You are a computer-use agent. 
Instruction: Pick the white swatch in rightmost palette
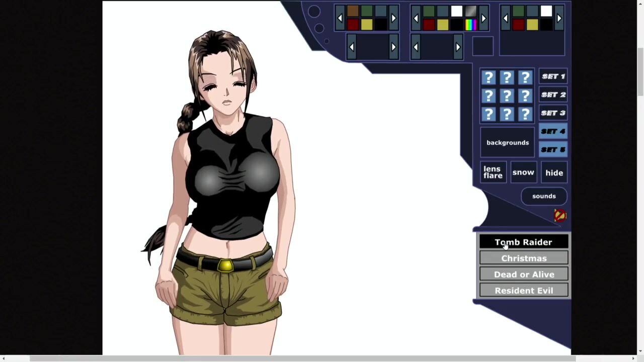(546, 11)
